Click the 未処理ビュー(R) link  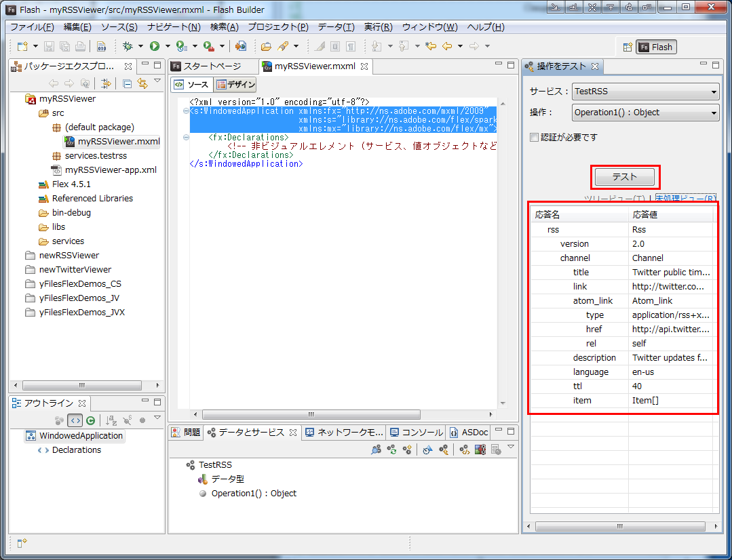coord(685,199)
